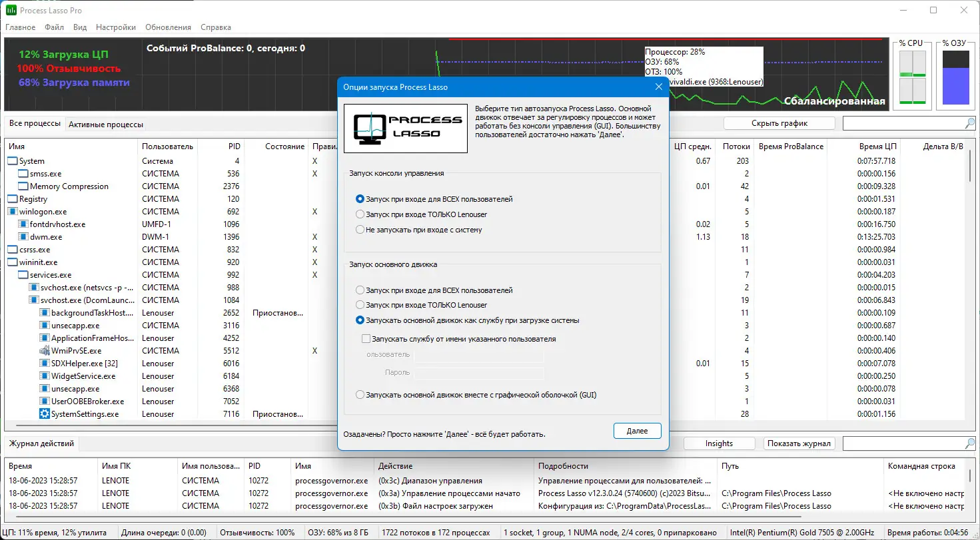This screenshot has height=540, width=980.
Task: Click the Process Lasso Pro title bar icon
Action: pos(11,11)
